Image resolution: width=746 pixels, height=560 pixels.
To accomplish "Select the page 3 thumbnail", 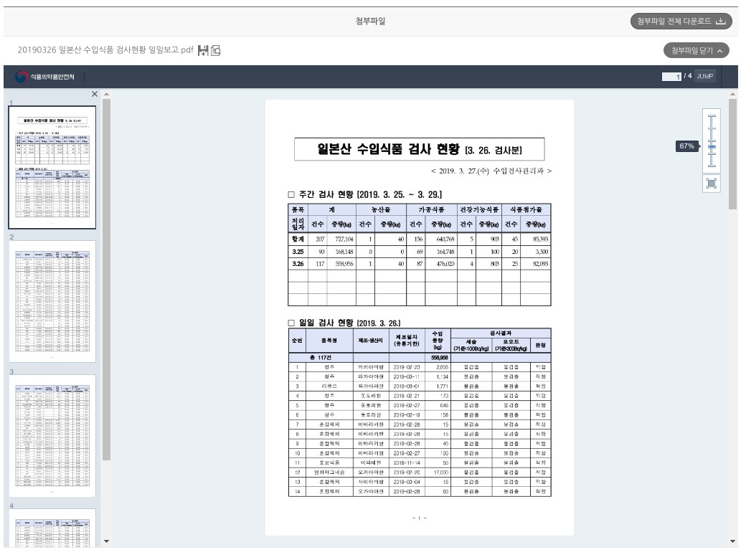I will pos(52,435).
